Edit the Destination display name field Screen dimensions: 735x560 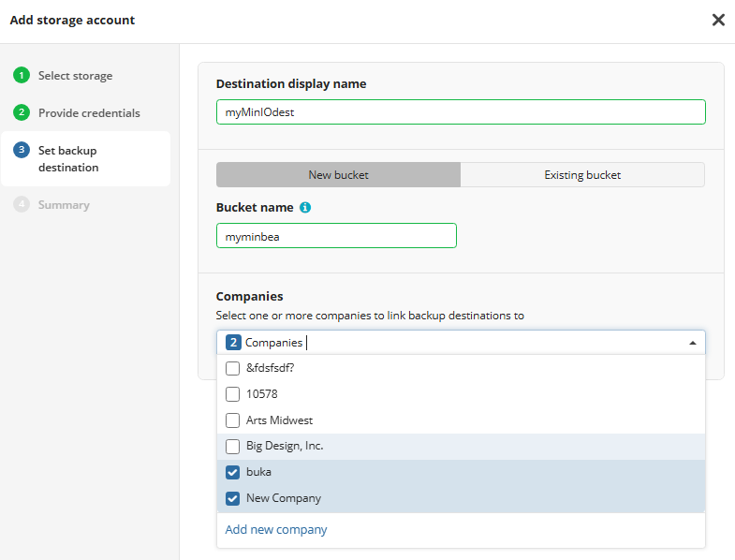pos(460,112)
